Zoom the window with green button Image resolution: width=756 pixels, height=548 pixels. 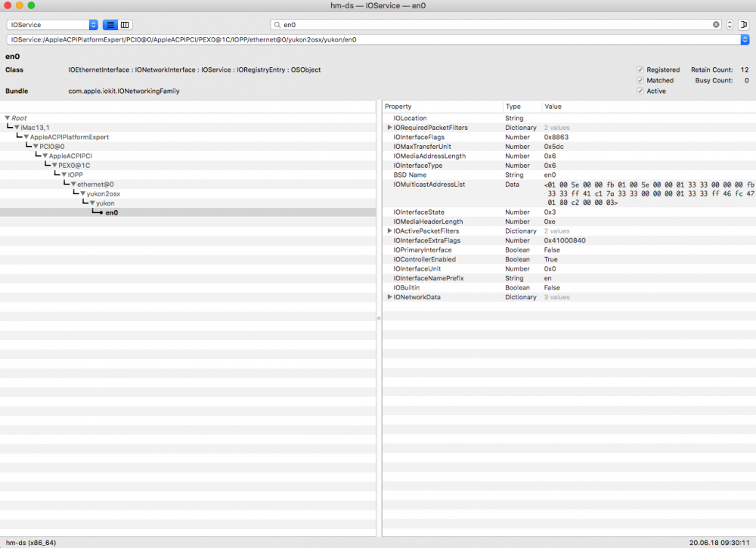point(31,5)
